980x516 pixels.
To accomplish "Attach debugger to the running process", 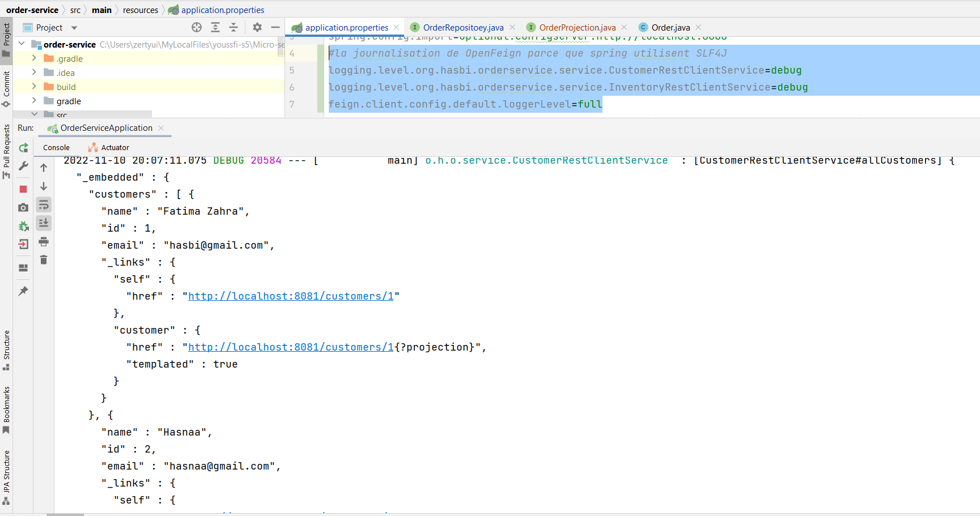I will [23, 225].
